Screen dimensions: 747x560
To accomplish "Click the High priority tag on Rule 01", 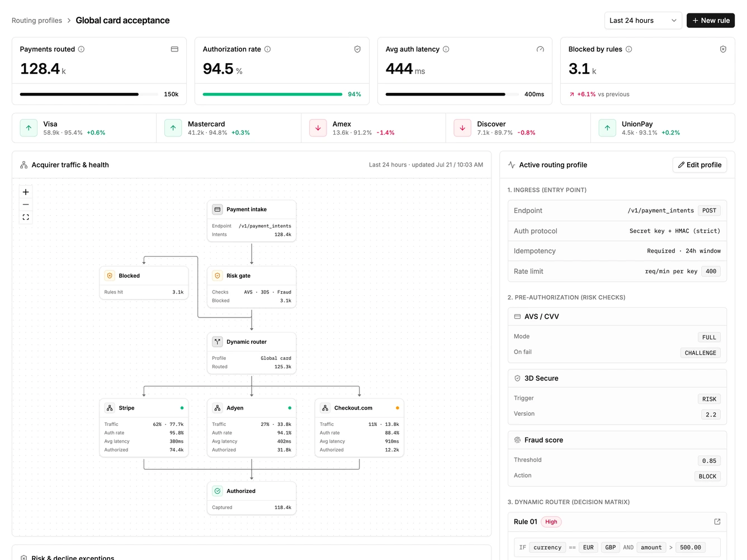I will pos(551,521).
